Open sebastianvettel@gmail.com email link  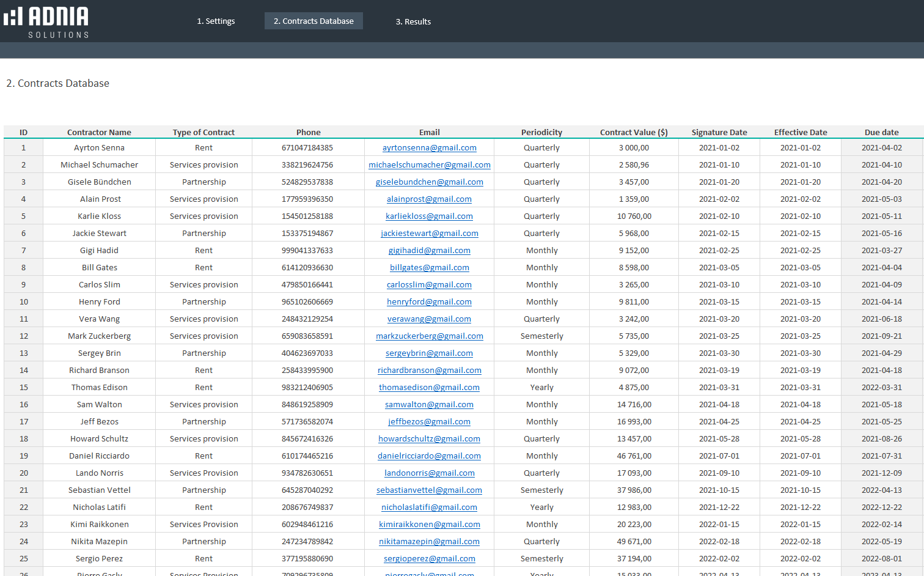429,490
